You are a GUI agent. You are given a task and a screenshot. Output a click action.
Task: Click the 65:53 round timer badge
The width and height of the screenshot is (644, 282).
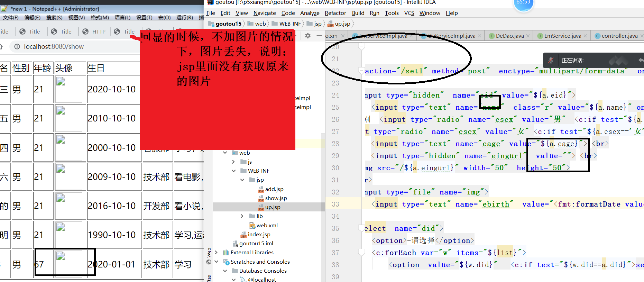pyautogui.click(x=524, y=3)
